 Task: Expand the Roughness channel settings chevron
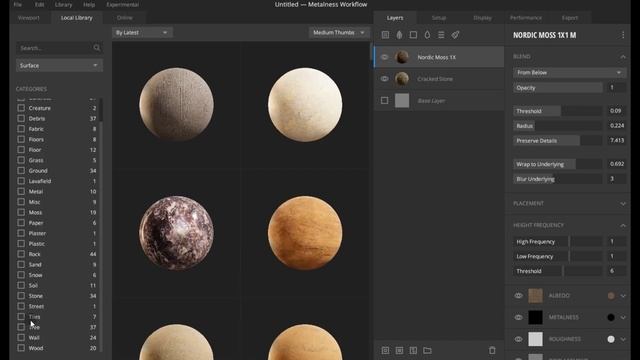pyautogui.click(x=623, y=339)
